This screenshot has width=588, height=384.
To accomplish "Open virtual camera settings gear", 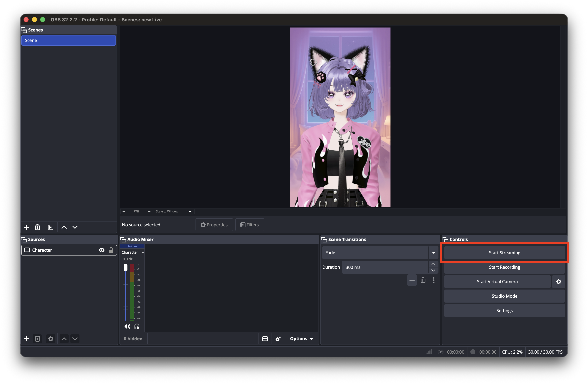I will (559, 282).
